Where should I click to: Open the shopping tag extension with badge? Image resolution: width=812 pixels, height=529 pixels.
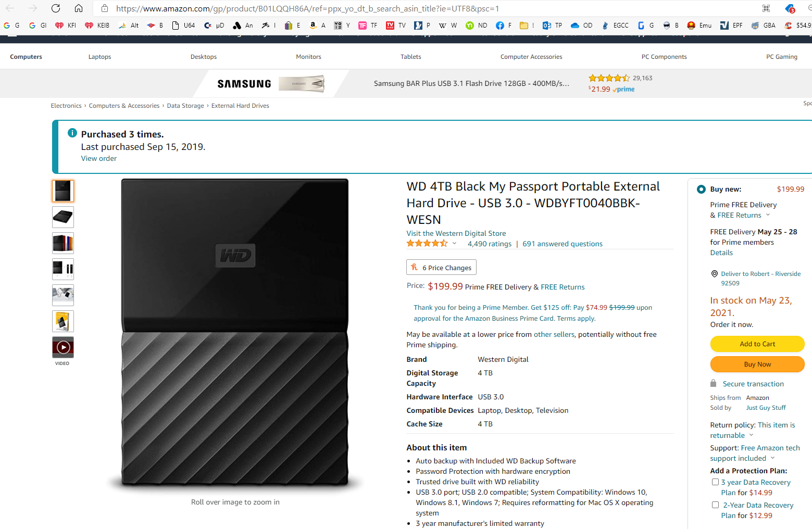pos(790,8)
